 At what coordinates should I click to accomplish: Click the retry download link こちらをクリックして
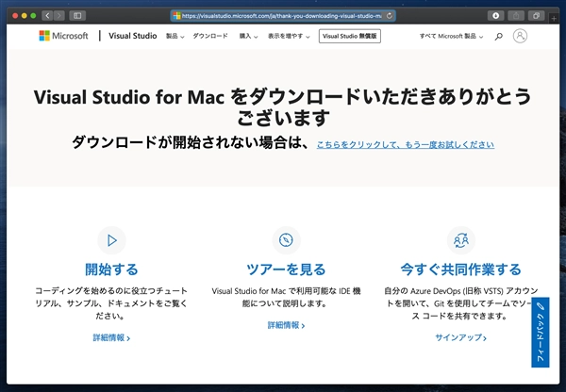point(406,144)
